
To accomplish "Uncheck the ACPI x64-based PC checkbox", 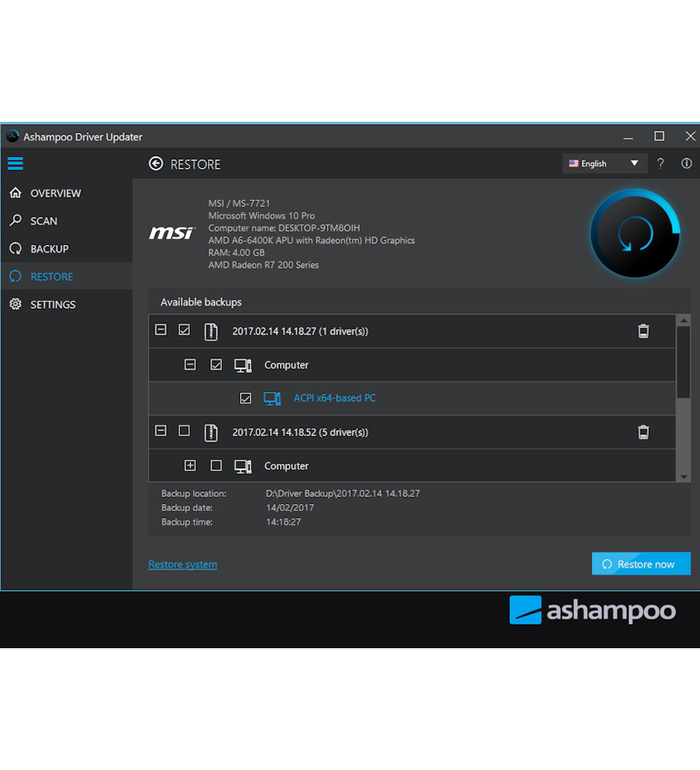I will 245,398.
